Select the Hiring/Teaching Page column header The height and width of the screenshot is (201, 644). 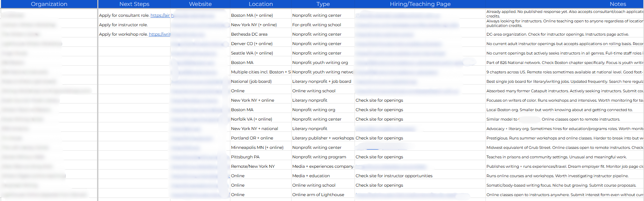click(420, 4)
